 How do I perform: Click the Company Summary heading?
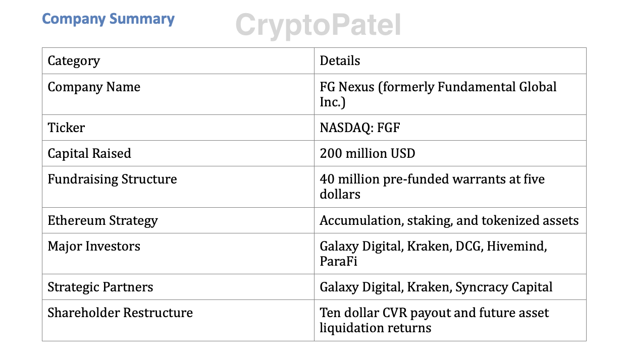(x=108, y=19)
